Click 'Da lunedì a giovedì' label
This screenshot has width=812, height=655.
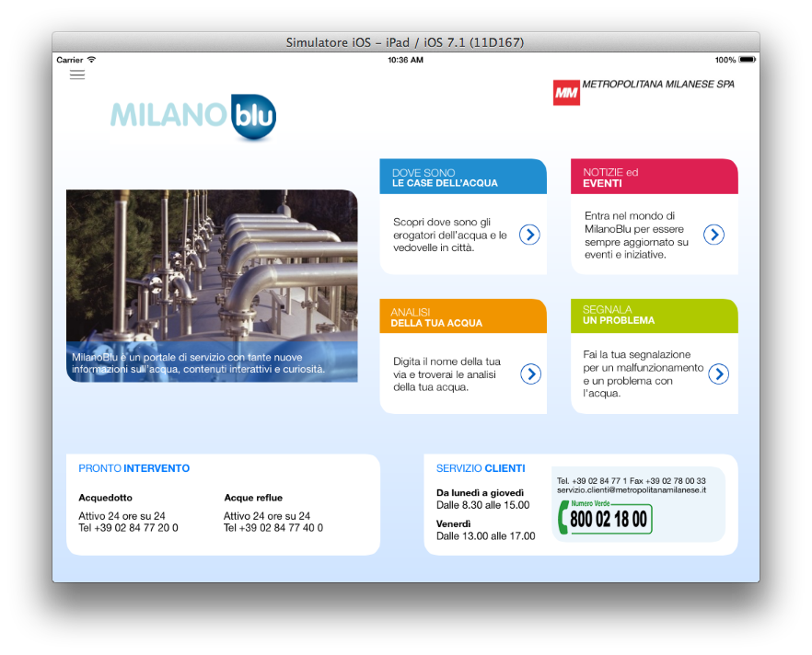click(x=480, y=492)
